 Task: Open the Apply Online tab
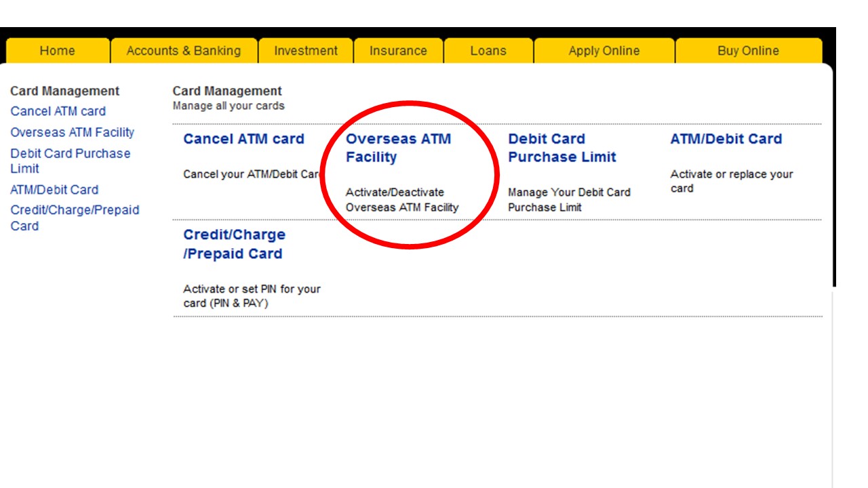[604, 50]
